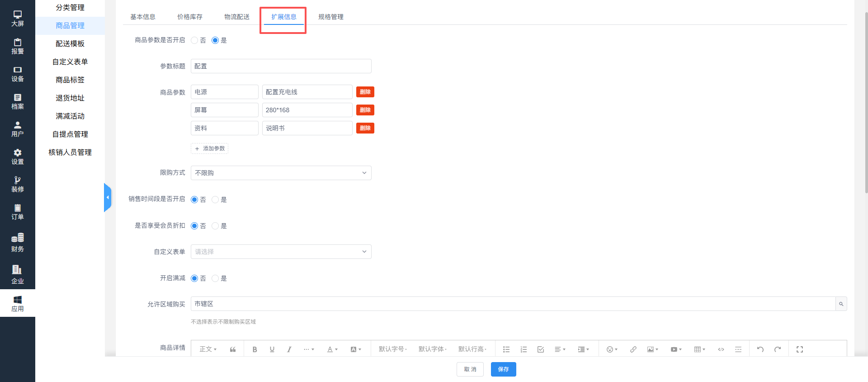Open the 默认字号 font size dropdown
The height and width of the screenshot is (382, 868).
pyautogui.click(x=393, y=349)
